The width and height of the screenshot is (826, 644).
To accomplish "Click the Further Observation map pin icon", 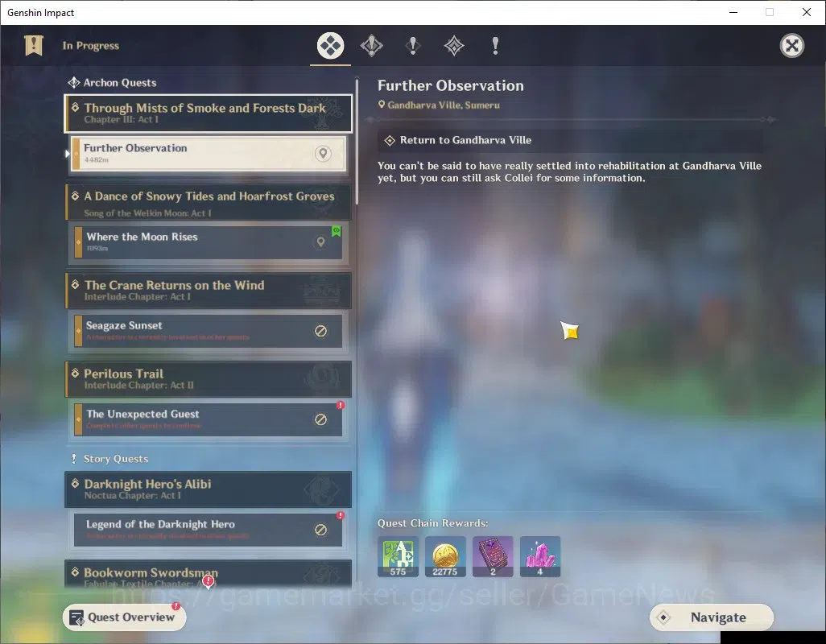I will coord(323,153).
